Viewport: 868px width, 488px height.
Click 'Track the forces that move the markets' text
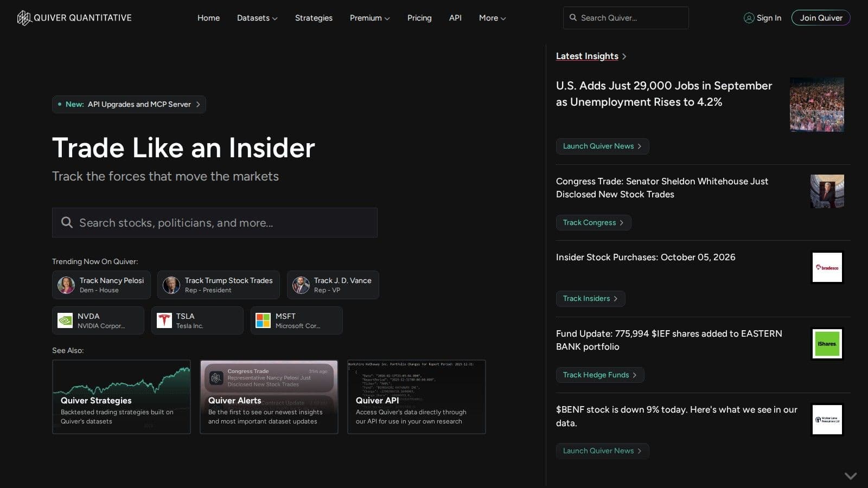pyautogui.click(x=165, y=176)
